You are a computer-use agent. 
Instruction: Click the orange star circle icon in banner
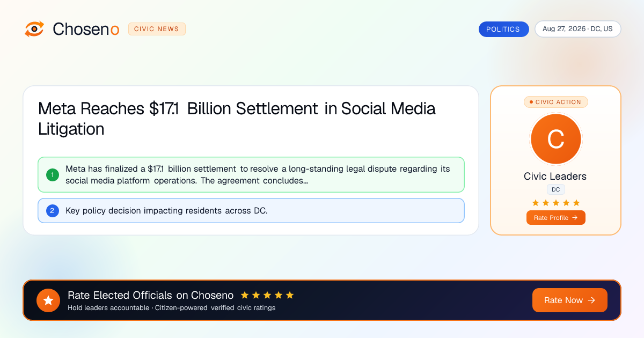pyautogui.click(x=48, y=300)
